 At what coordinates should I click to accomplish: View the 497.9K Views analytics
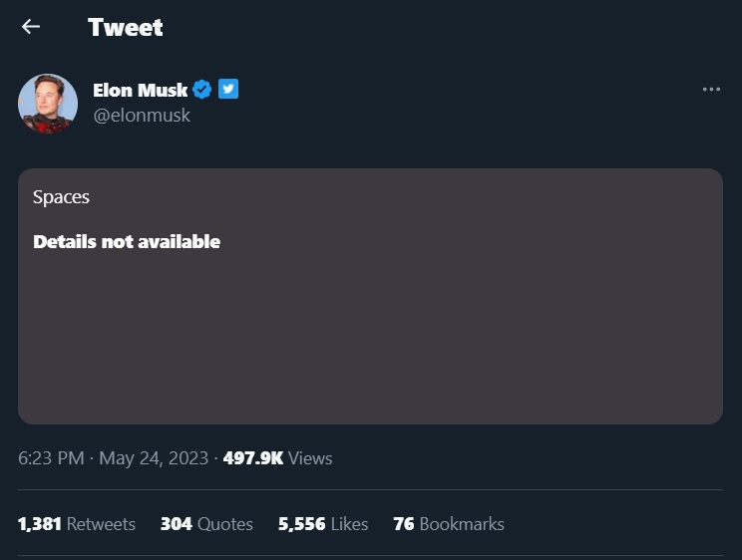point(277,457)
